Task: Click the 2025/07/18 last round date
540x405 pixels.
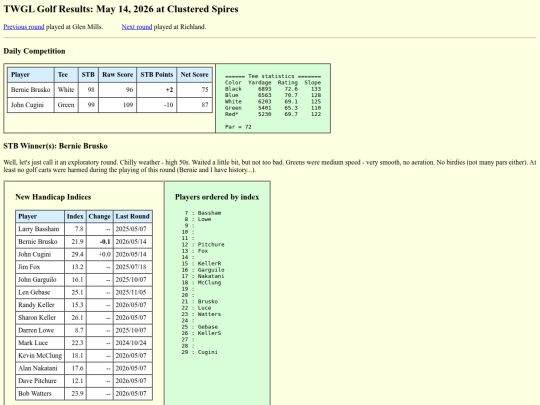Action: (x=133, y=267)
